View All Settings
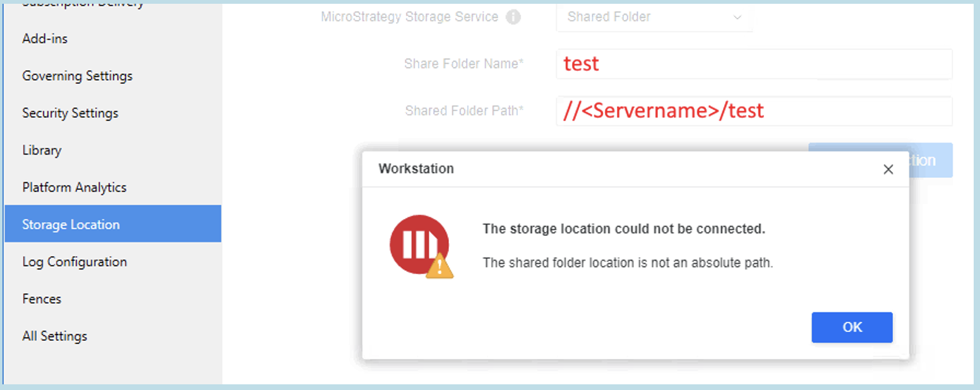The image size is (980, 390). point(54,336)
